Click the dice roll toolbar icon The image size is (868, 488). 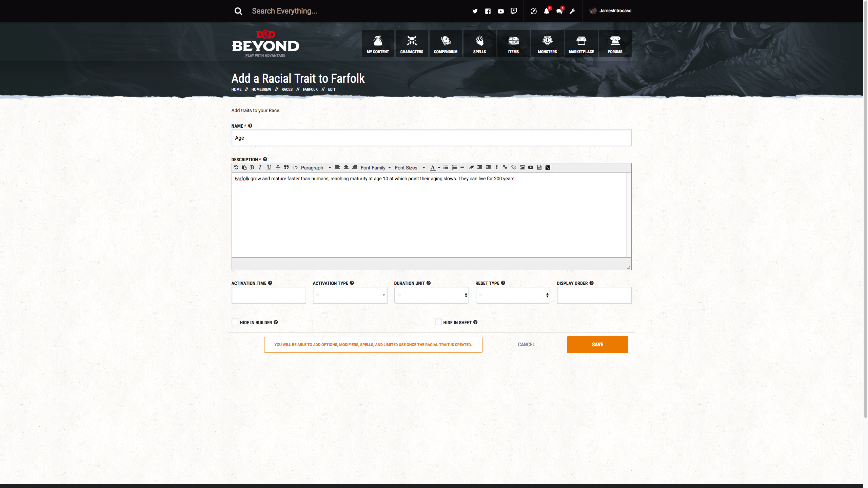548,167
